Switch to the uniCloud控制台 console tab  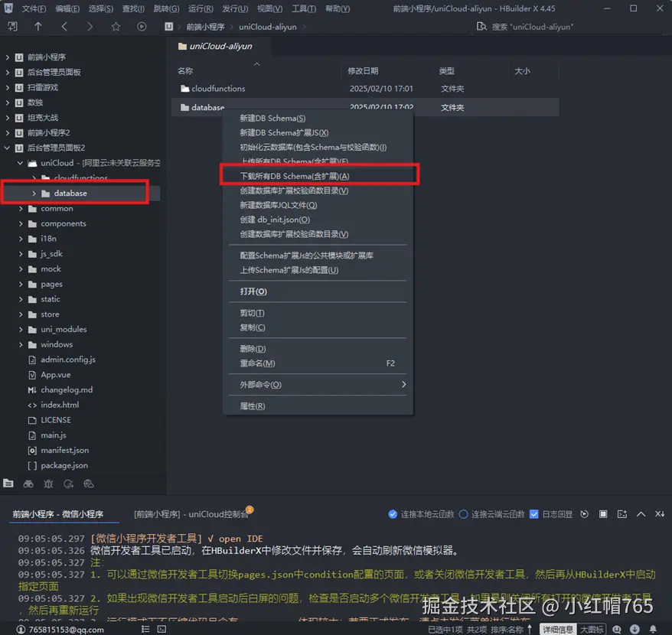pos(191,514)
